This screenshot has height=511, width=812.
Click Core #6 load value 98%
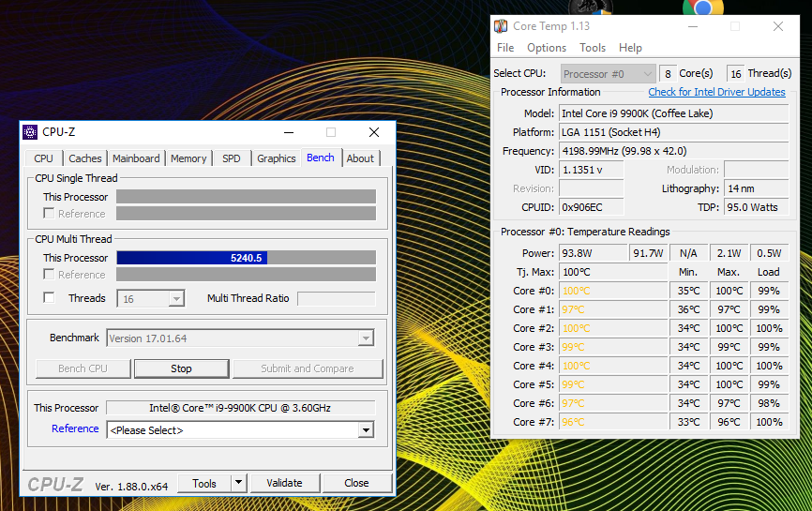pos(769,403)
